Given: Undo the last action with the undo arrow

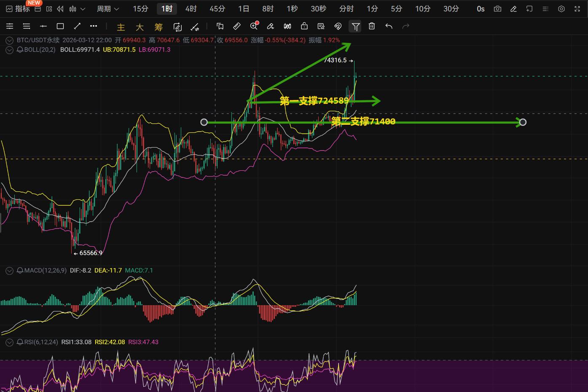Looking at the screenshot, I should pyautogui.click(x=388, y=26).
